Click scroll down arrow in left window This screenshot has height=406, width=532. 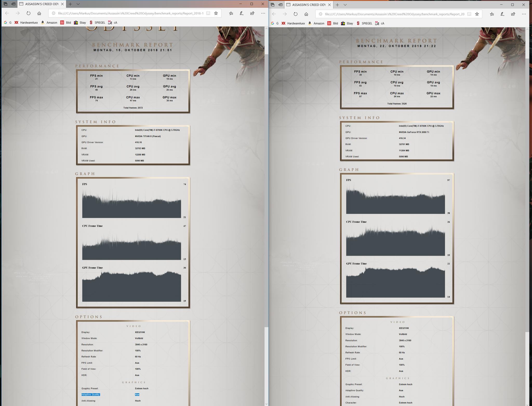(266, 404)
